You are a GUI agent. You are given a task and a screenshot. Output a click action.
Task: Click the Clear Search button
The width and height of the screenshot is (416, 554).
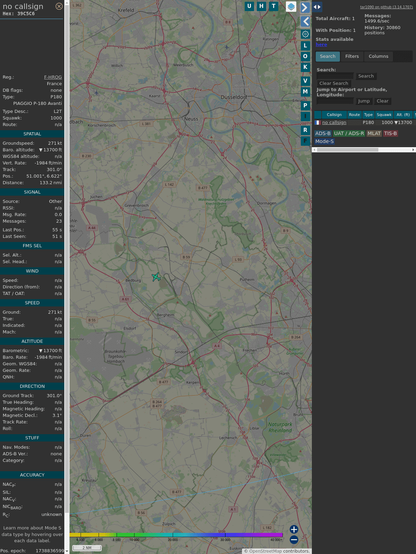coord(334,83)
